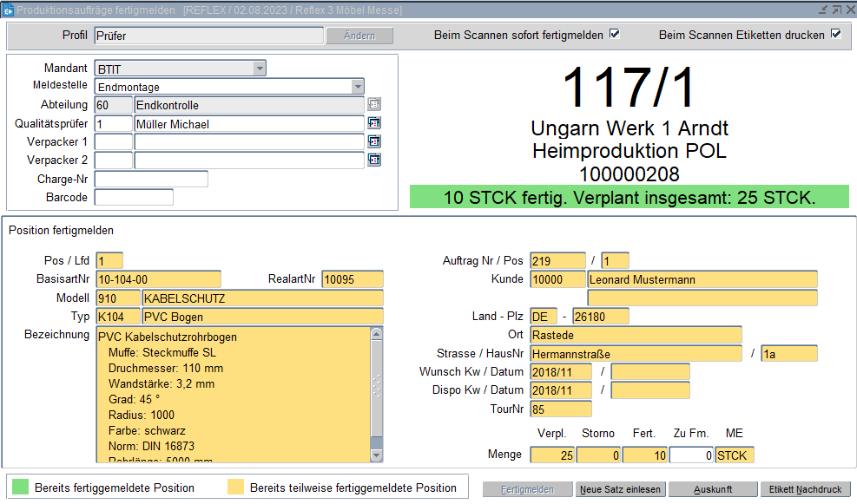Screen dimensions: 857x504
Task: Enable Beim Scannen sofort fertigmelden checkbox
Action: tap(614, 35)
